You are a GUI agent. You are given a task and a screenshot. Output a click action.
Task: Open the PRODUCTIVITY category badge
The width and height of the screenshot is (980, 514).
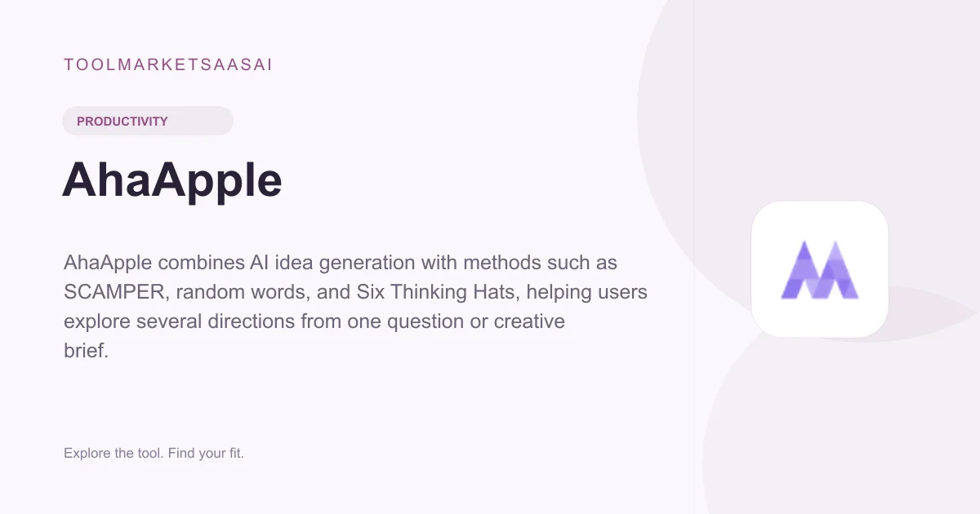148,121
